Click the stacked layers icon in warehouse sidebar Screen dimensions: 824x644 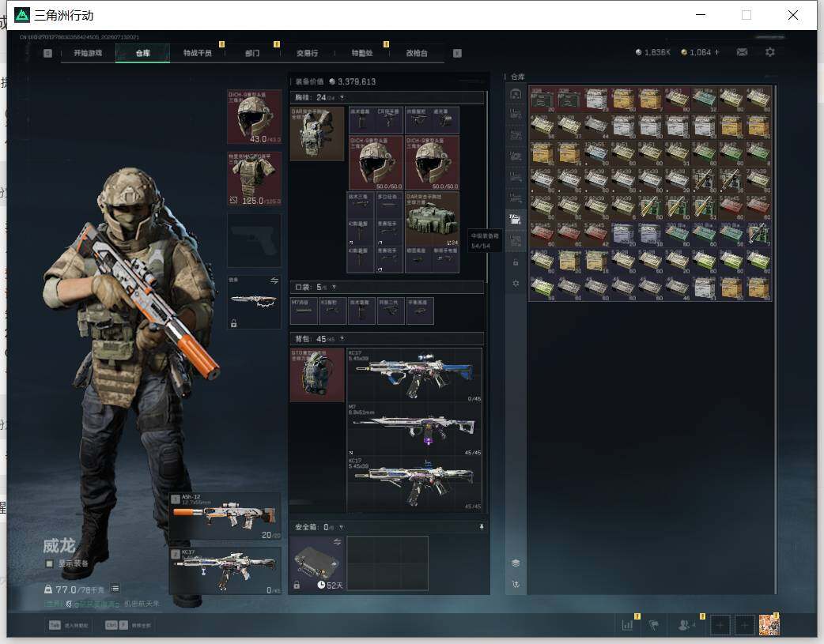click(x=516, y=563)
